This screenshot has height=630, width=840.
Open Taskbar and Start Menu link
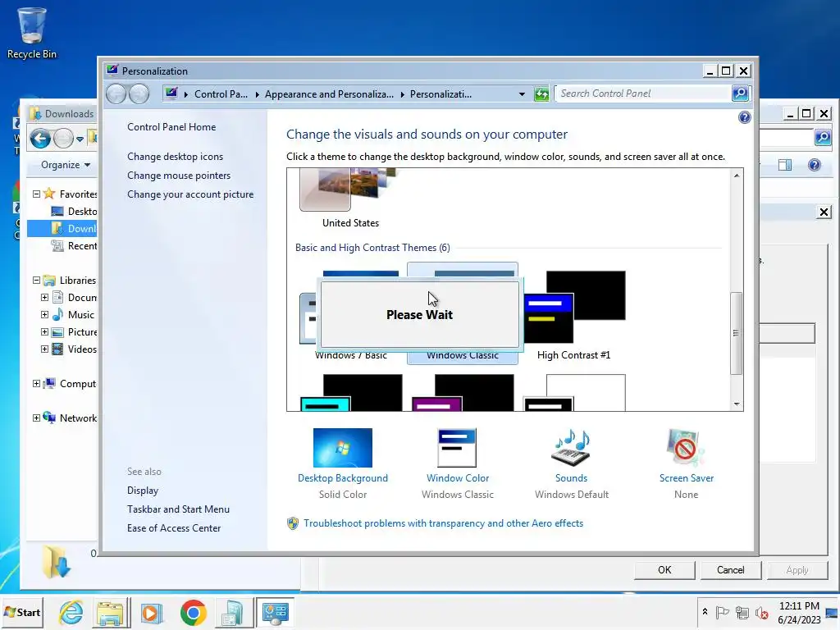pos(178,509)
